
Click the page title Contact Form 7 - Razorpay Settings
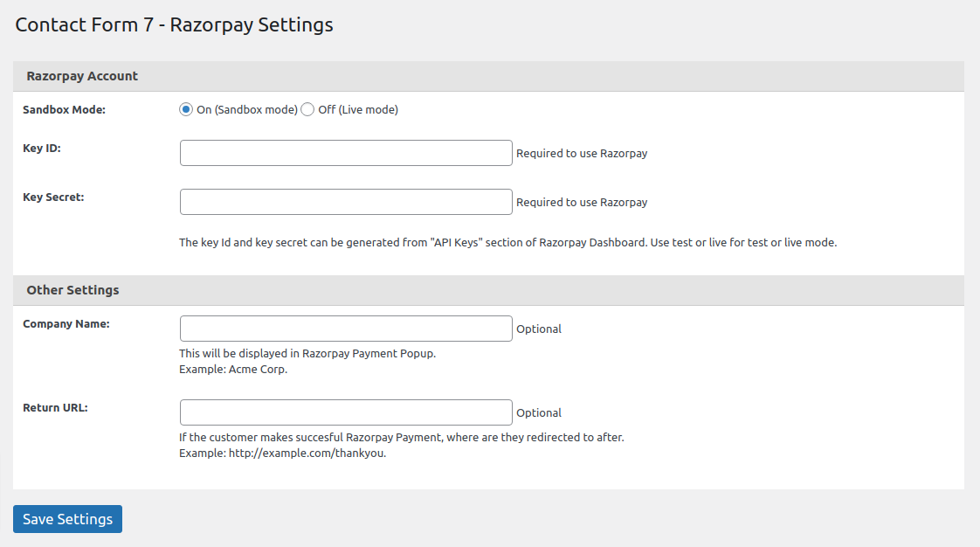(x=175, y=25)
